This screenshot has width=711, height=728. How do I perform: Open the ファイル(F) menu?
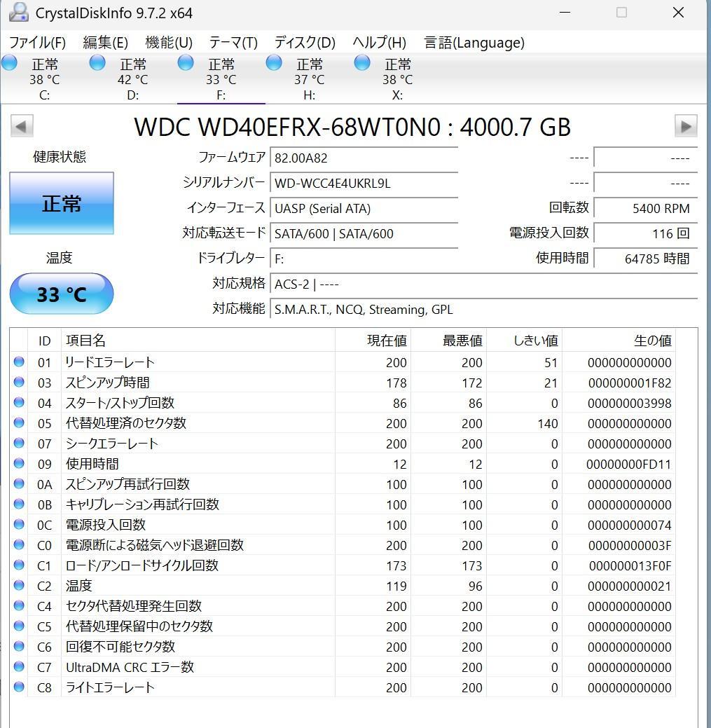[x=38, y=43]
